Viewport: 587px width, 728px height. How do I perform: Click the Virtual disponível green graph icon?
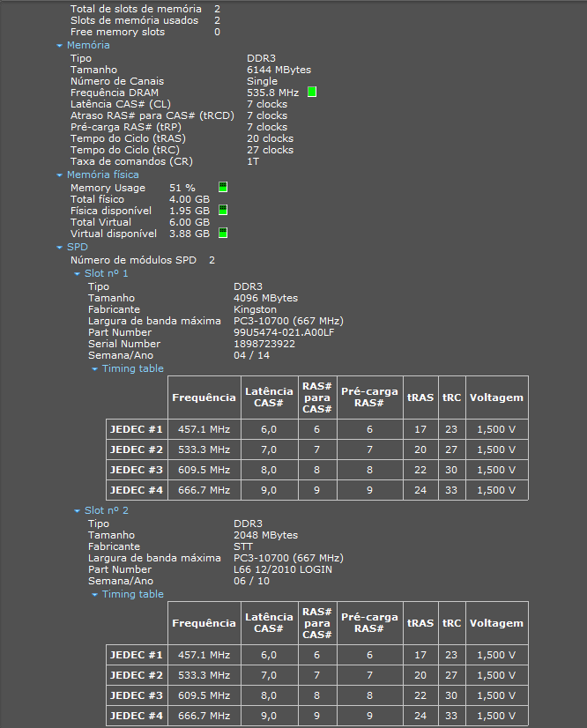point(223,233)
